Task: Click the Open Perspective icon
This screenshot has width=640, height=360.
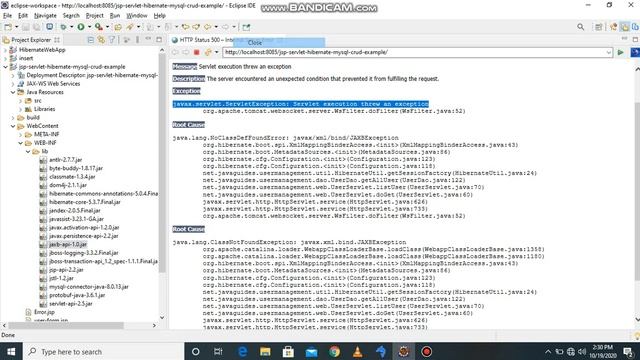Action: tap(598, 27)
